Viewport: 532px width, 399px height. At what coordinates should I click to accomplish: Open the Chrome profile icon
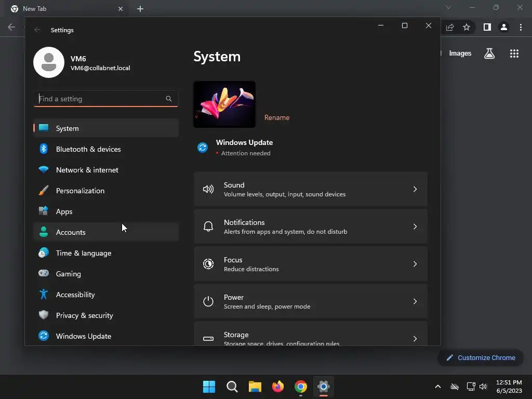[x=504, y=27]
